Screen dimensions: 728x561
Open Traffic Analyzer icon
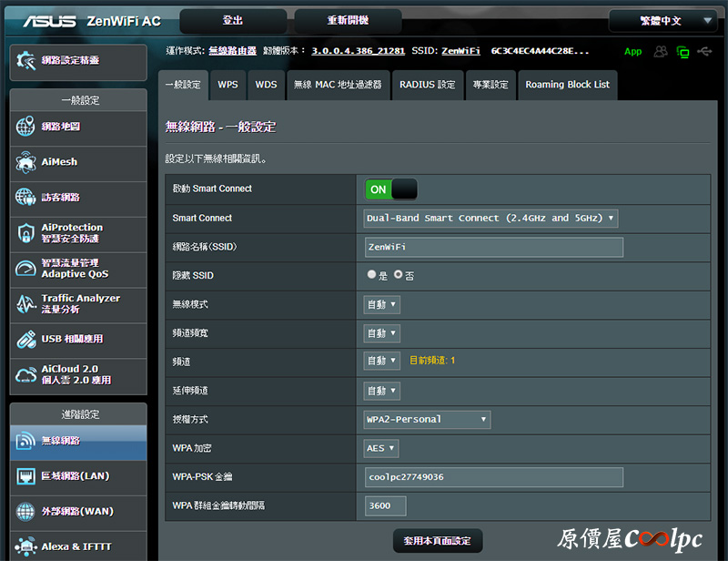(25, 304)
